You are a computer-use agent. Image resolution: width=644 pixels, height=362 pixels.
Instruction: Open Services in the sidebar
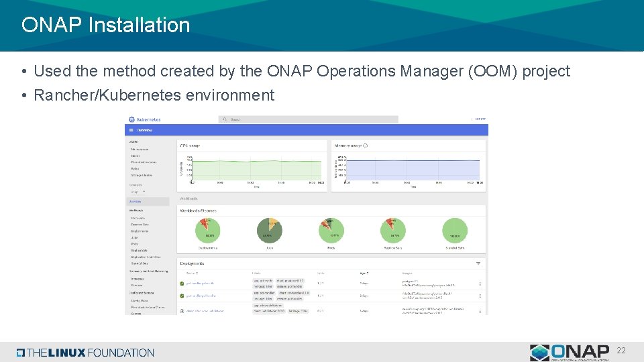coord(137,286)
